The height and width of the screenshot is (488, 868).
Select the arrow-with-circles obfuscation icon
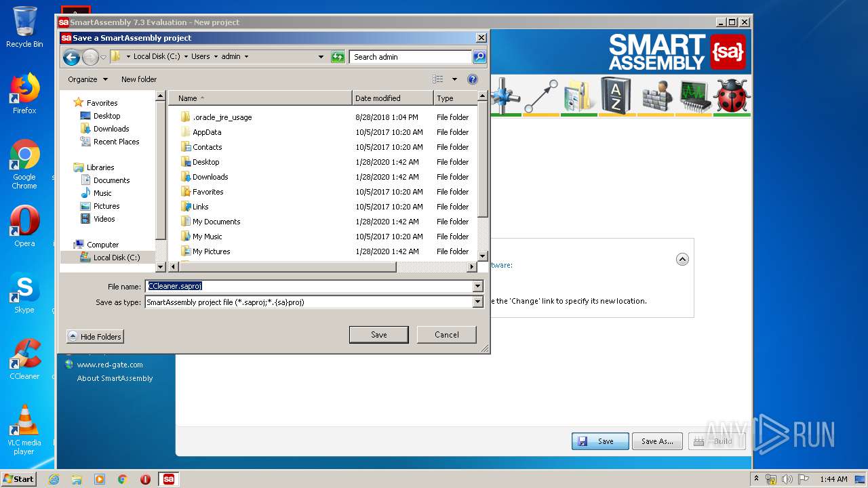[x=540, y=95]
